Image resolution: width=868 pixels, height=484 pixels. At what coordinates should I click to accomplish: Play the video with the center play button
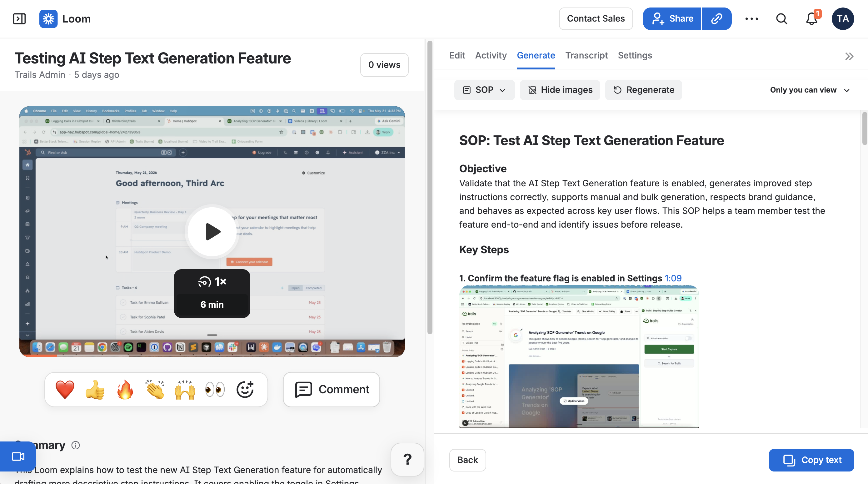pos(212,232)
